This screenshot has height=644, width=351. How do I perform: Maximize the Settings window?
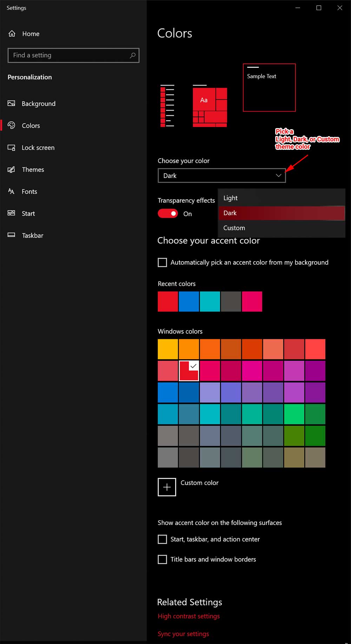tap(319, 8)
